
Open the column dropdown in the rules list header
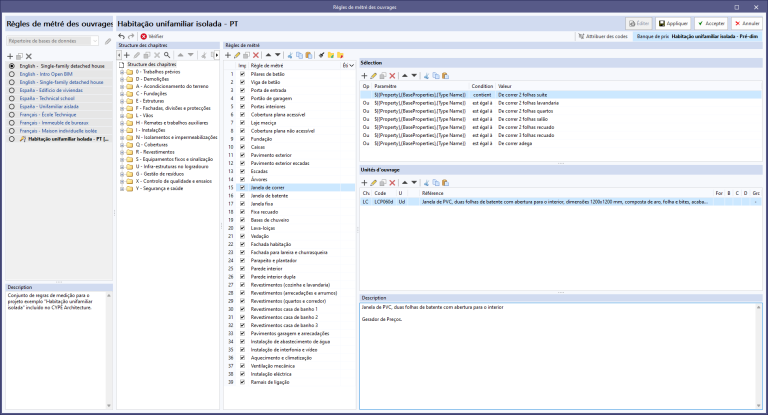pos(351,66)
